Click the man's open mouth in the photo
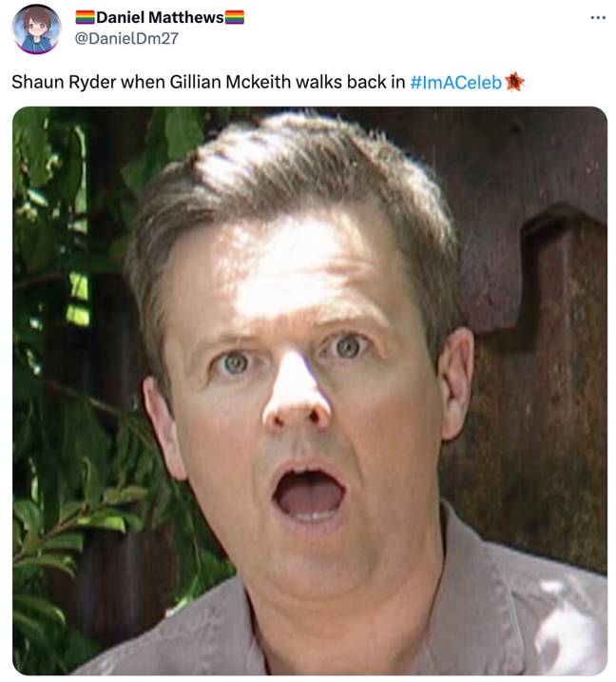 309,494
